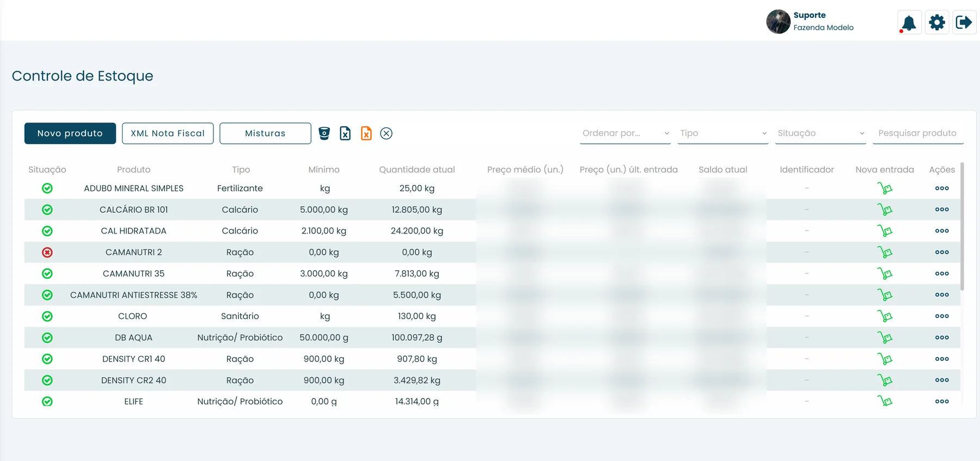
Task: Select the product name DB AQUA
Action: click(133, 337)
